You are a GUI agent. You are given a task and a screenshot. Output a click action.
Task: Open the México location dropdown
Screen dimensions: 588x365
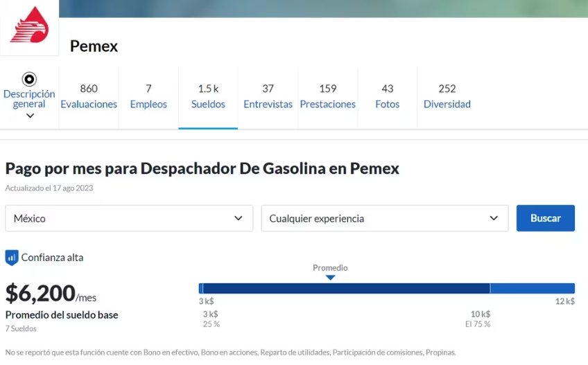129,218
